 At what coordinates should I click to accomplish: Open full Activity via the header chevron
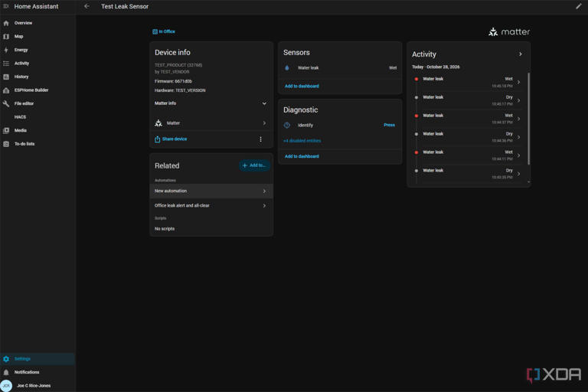pos(520,54)
